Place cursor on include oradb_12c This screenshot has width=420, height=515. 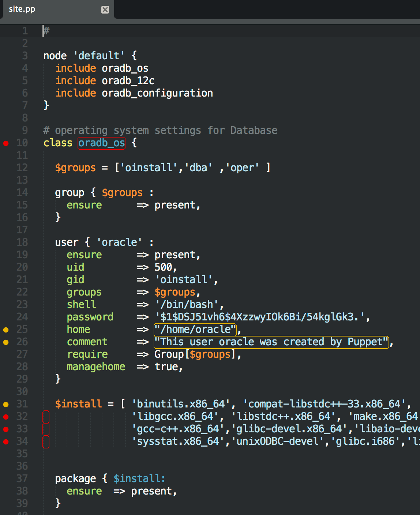click(x=128, y=80)
